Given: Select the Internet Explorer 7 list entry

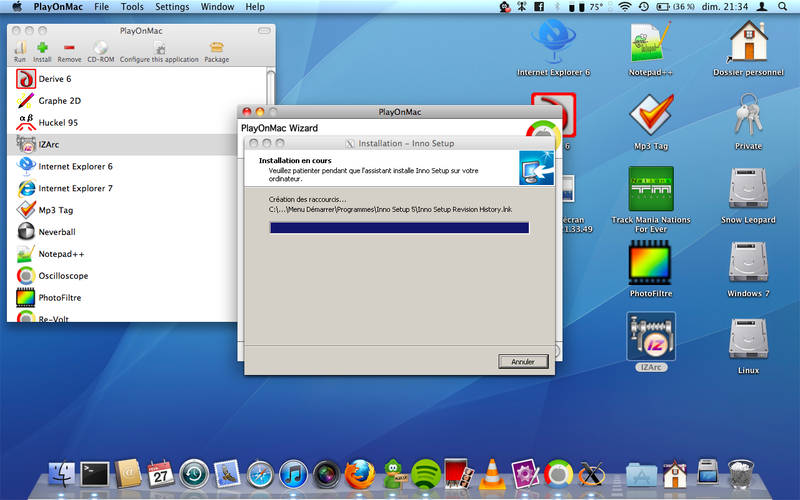Looking at the screenshot, I should pos(74,188).
